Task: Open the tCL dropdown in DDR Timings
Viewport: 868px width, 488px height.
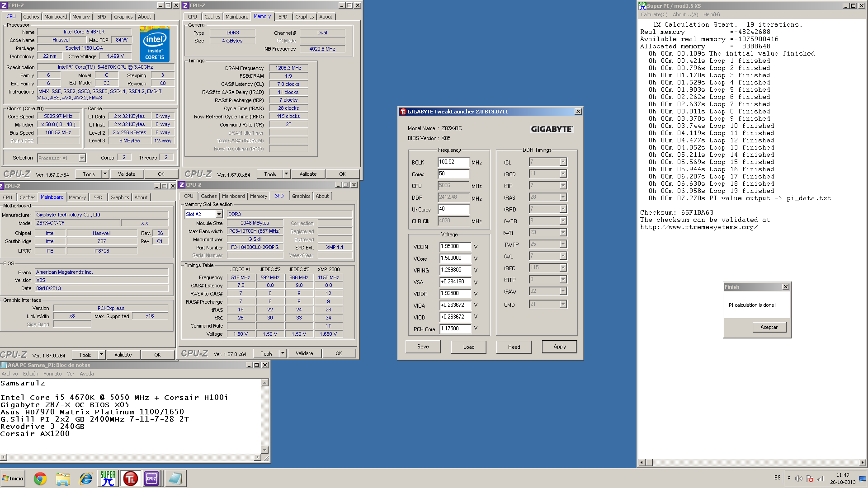Action: coord(563,162)
